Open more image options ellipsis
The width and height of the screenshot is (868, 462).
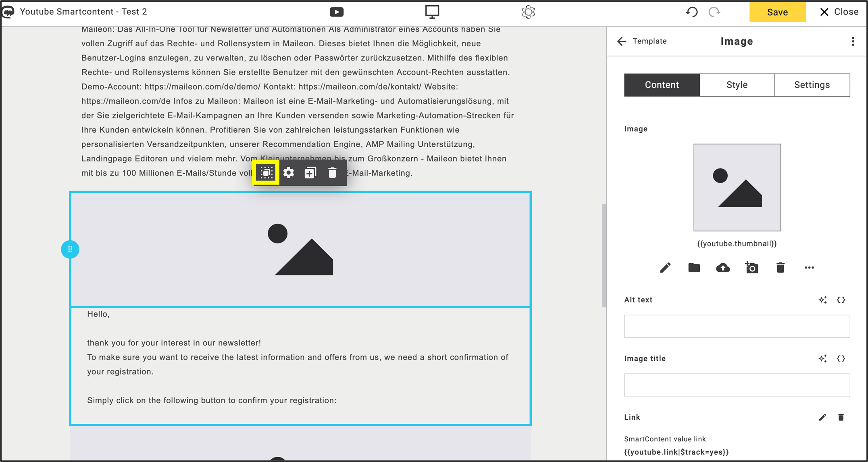tap(809, 268)
